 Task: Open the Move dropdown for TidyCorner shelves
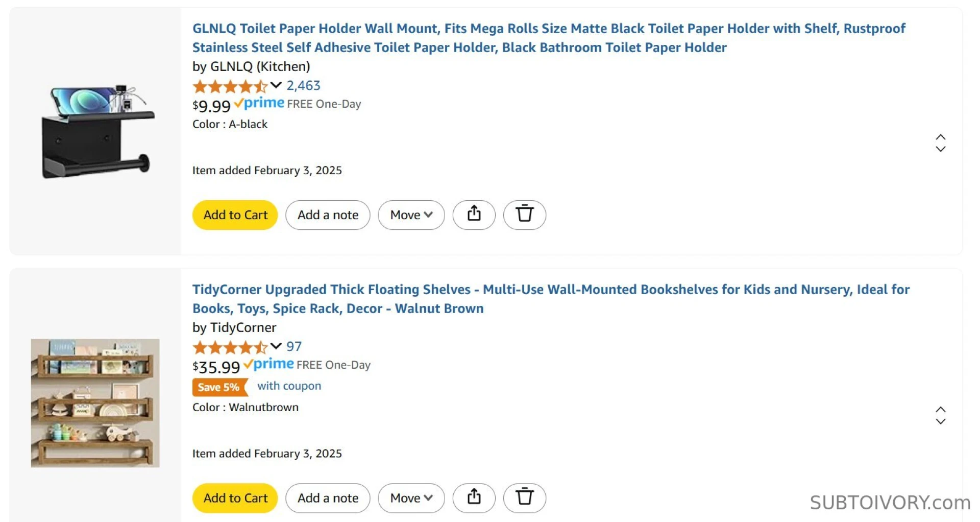(x=411, y=498)
